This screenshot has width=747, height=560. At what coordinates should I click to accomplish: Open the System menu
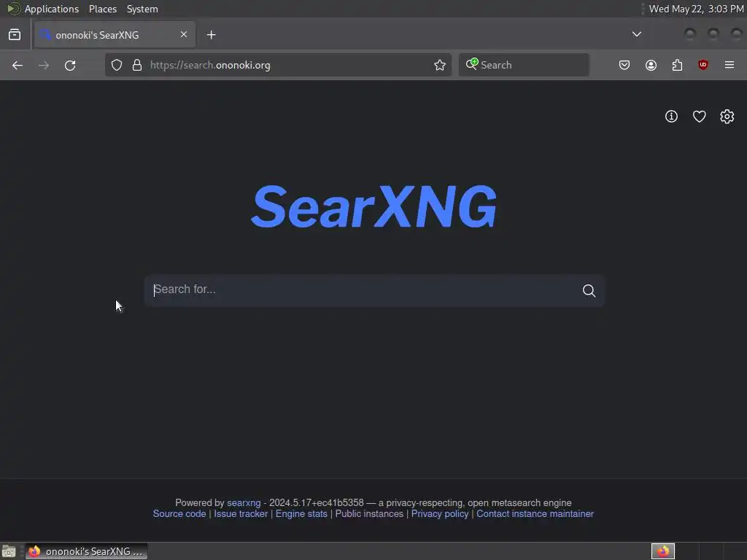[x=142, y=9]
